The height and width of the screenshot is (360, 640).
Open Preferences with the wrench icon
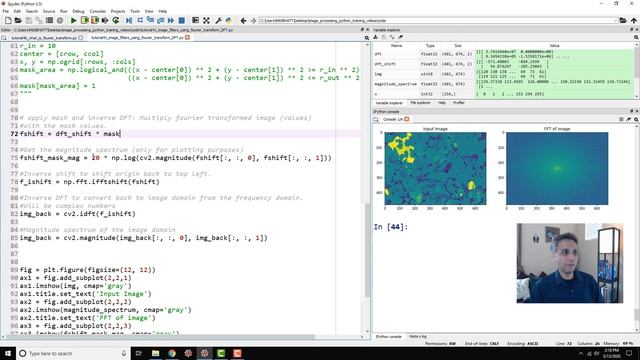(x=218, y=20)
